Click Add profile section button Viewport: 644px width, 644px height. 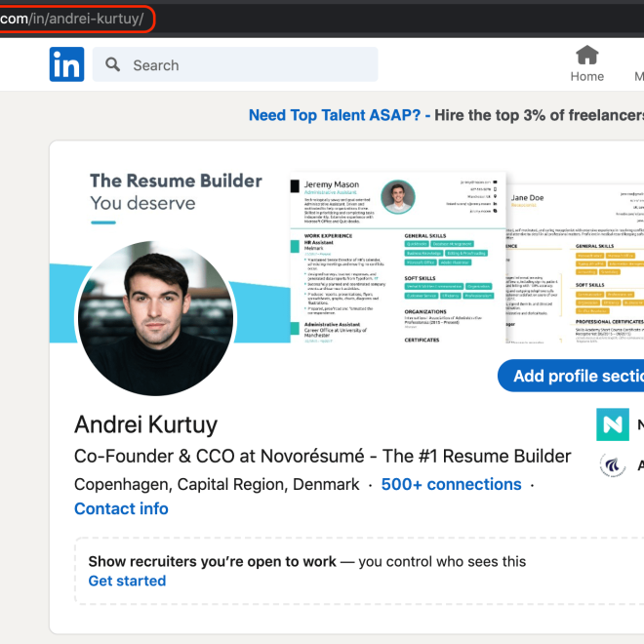click(571, 376)
